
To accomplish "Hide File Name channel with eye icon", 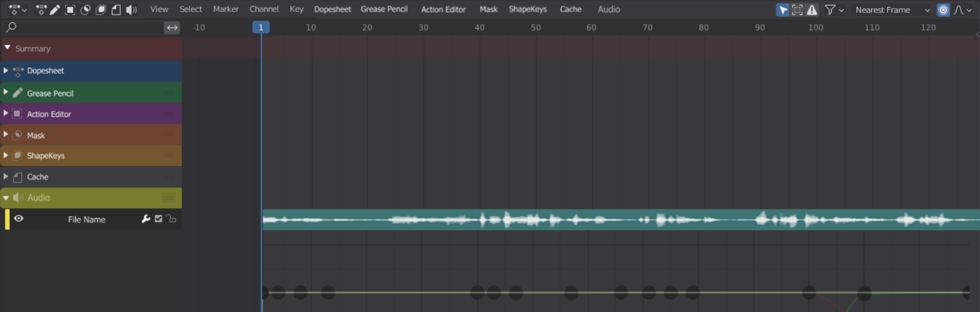I will 19,218.
